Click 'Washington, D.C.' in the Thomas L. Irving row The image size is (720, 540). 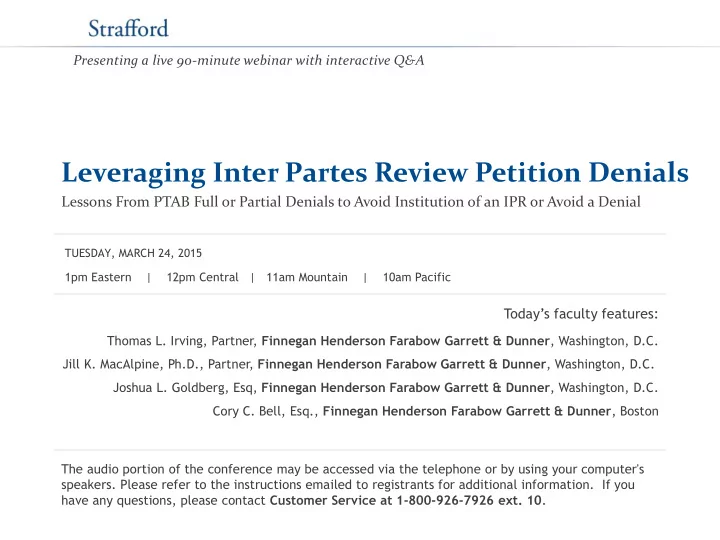point(608,341)
